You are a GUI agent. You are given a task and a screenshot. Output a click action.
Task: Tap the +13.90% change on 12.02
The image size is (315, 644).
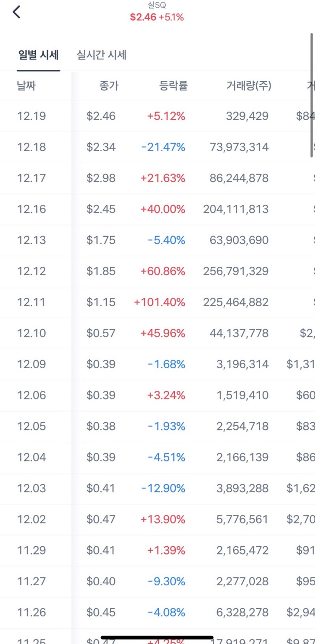click(x=163, y=520)
